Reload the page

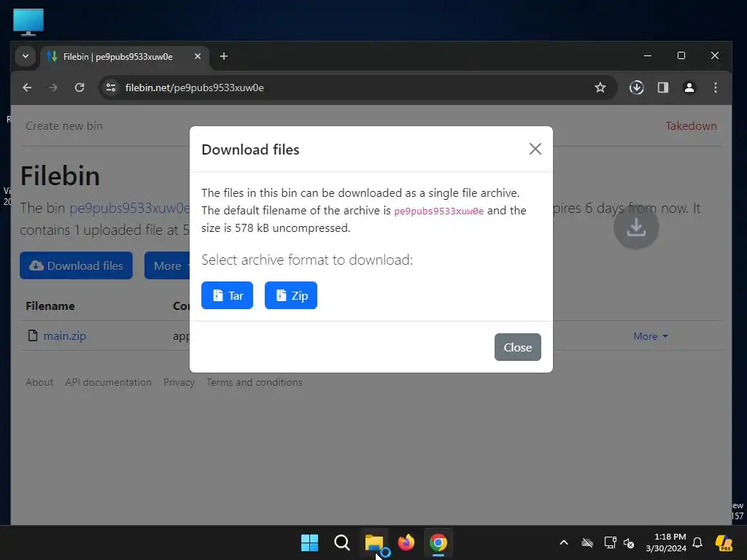coord(80,87)
